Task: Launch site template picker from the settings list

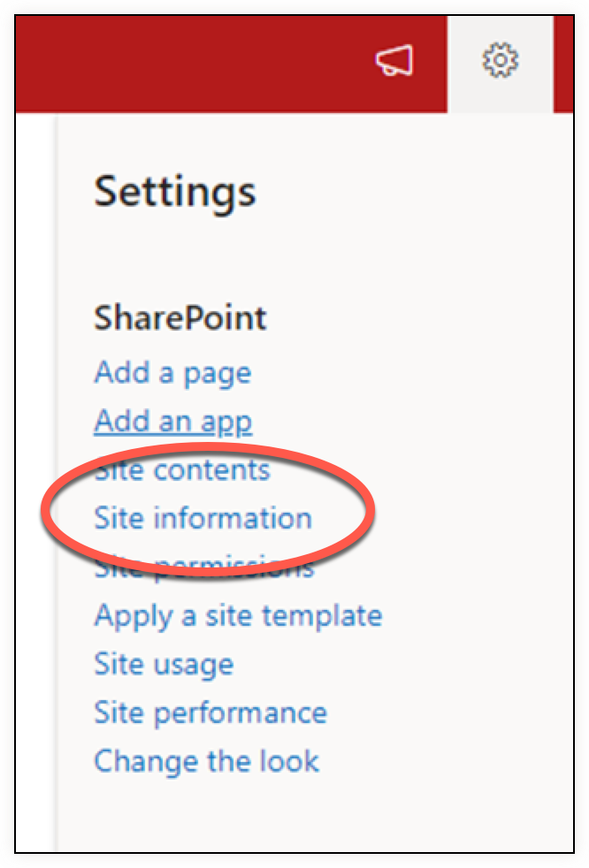Action: (238, 616)
